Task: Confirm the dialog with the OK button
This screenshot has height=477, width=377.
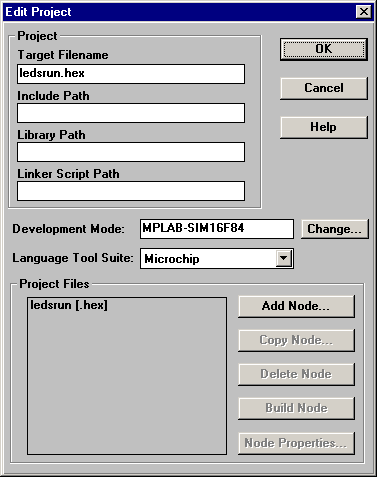Action: 324,49
